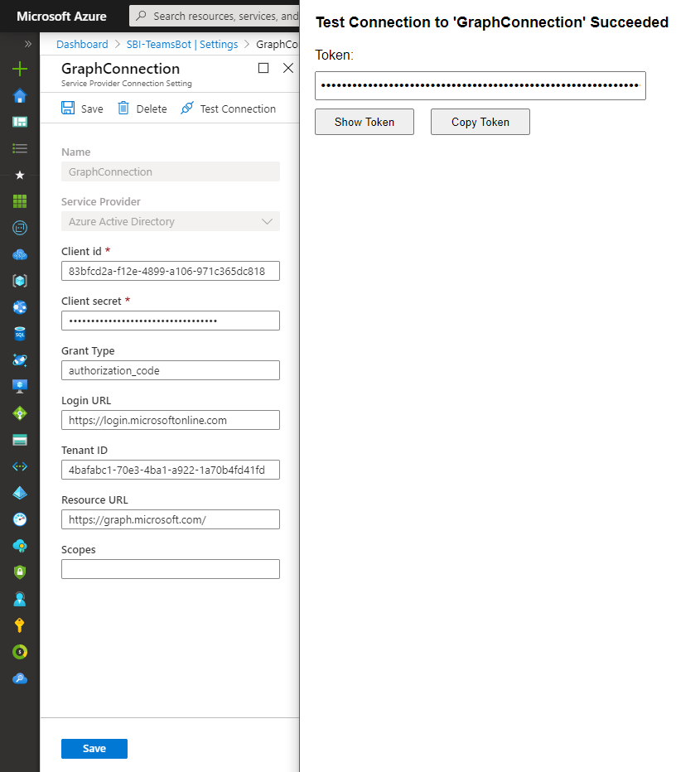
Task: Click the green plus Create a resource icon
Action: pos(20,69)
